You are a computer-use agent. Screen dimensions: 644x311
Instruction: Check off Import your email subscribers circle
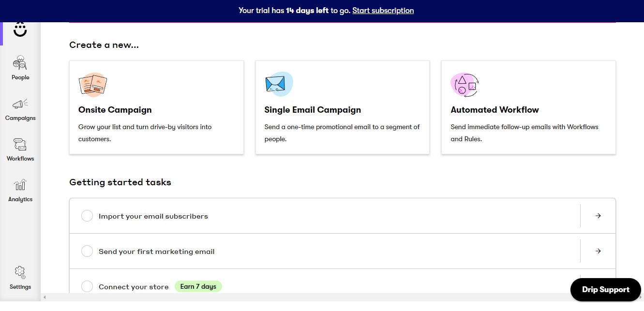[x=87, y=216]
